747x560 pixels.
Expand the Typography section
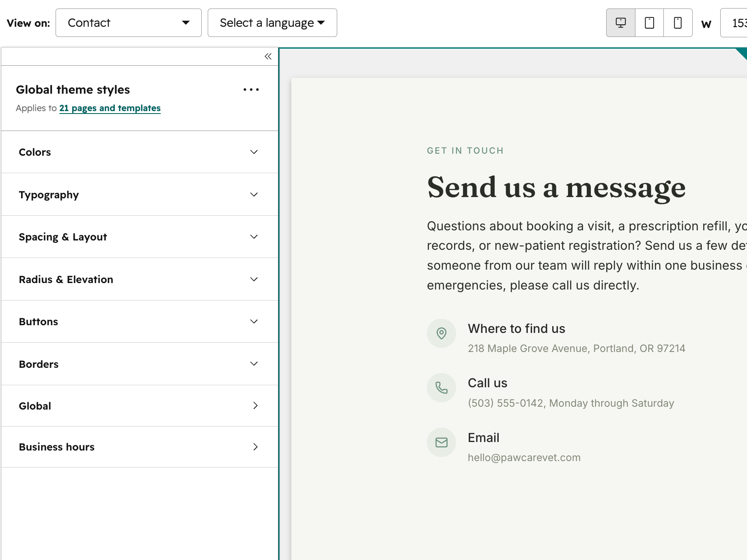[x=140, y=195]
